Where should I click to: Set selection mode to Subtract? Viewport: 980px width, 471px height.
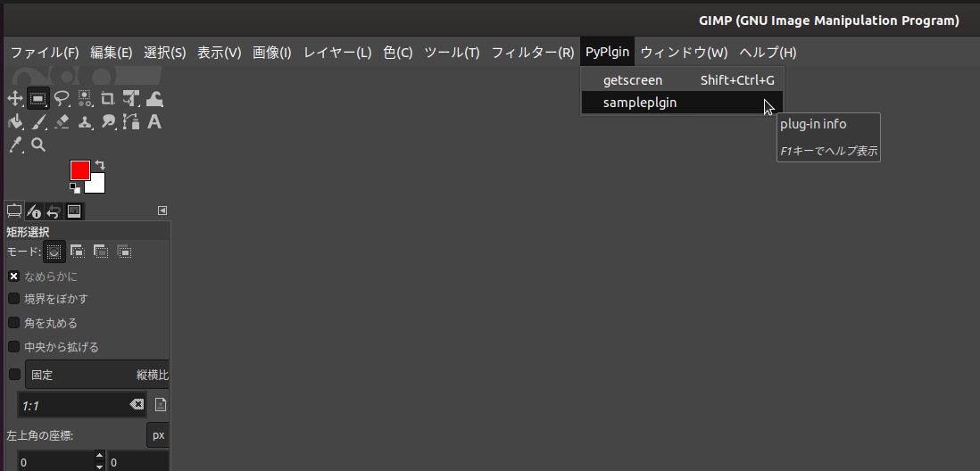tap(101, 252)
